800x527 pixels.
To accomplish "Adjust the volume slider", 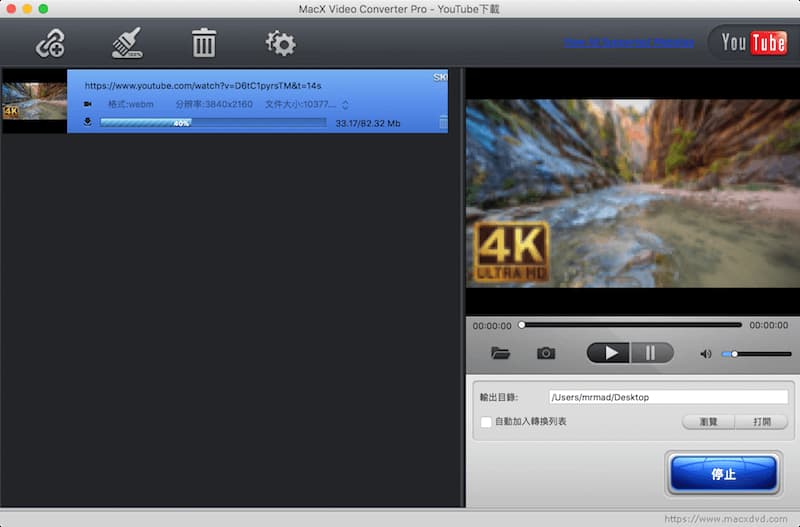I will [x=756, y=354].
